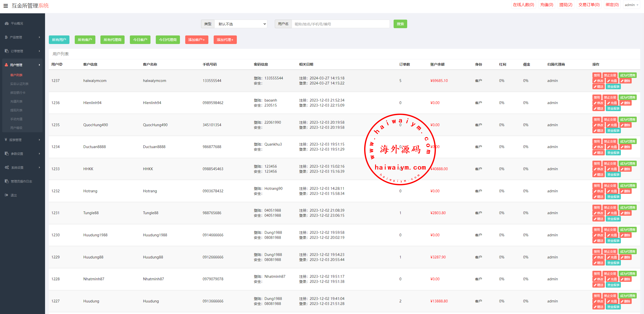Click the 退出 logout icon

(x=7, y=195)
